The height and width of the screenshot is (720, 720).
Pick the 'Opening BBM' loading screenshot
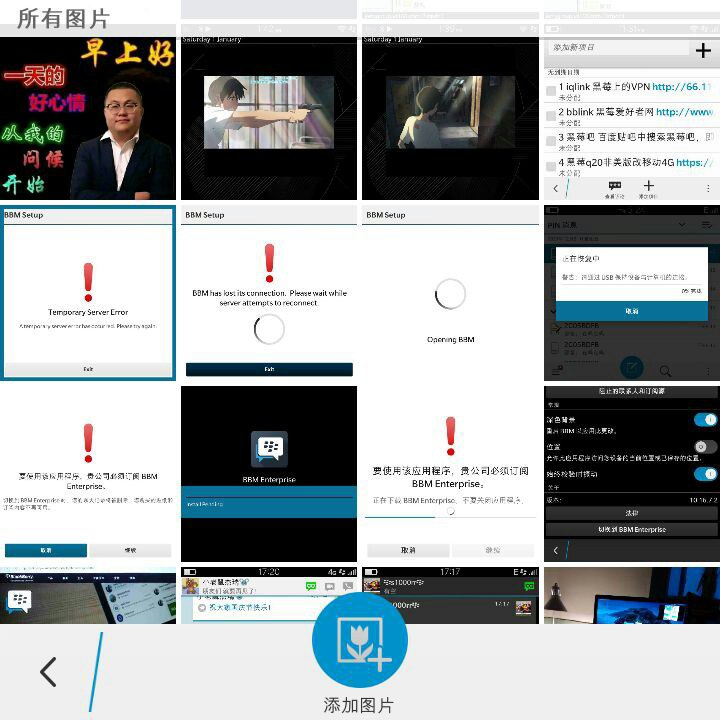click(x=450, y=293)
